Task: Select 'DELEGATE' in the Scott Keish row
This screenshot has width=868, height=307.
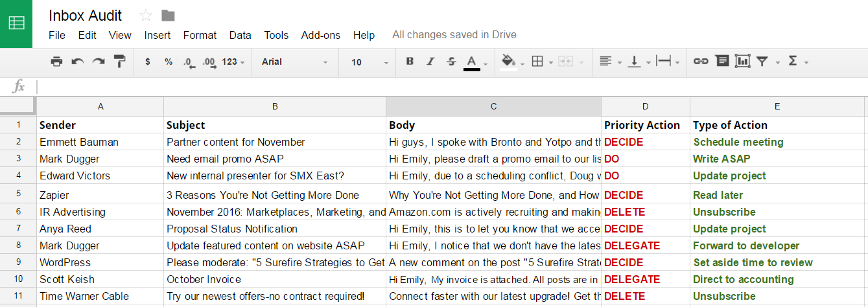Action: tap(646, 279)
